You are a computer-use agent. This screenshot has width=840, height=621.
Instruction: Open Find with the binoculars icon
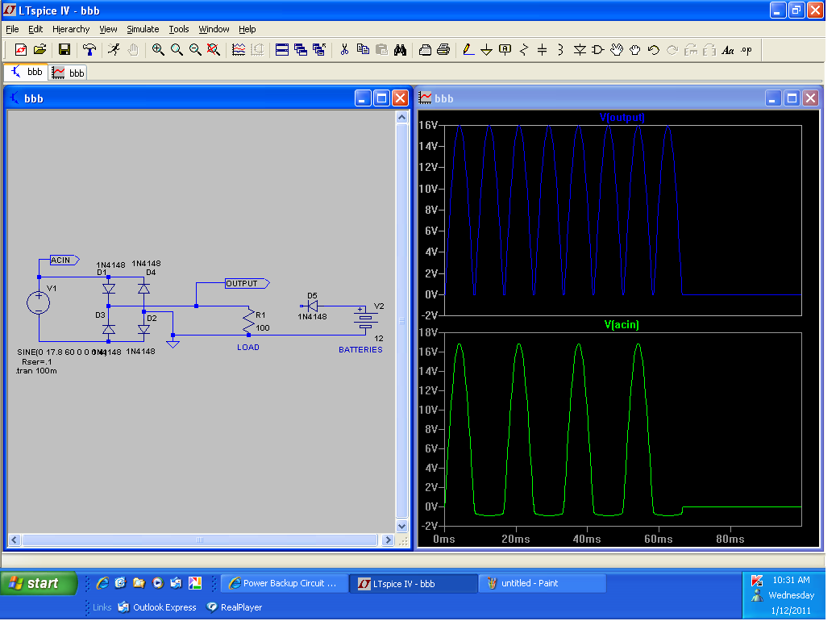400,50
